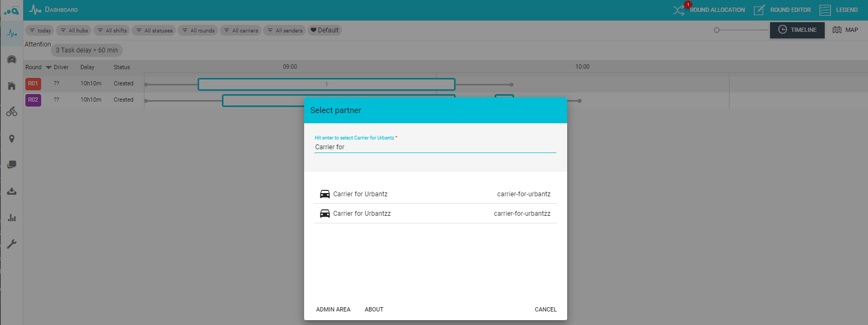Screen dimensions: 868x325
Task: Click the Admin Area button
Action: 333,309
